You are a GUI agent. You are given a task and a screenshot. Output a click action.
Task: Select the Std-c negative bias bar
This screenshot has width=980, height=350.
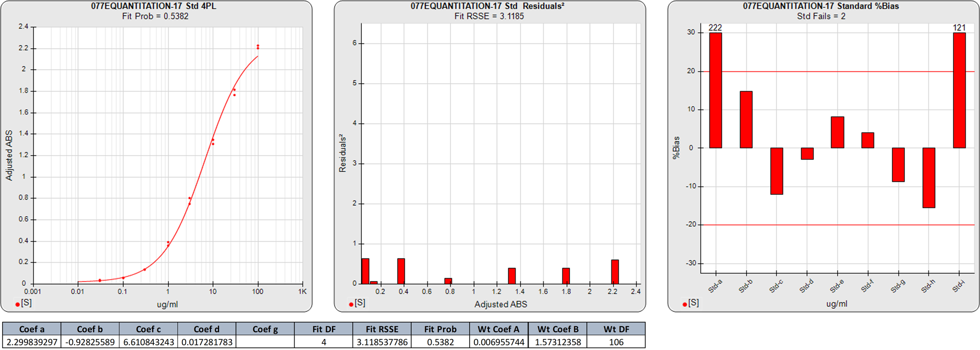pyautogui.click(x=777, y=171)
